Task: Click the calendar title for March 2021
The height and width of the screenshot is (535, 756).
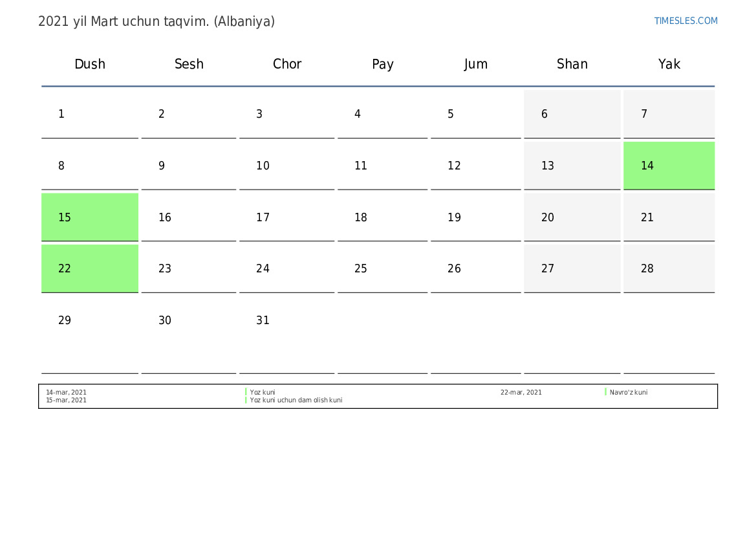Action: (157, 21)
